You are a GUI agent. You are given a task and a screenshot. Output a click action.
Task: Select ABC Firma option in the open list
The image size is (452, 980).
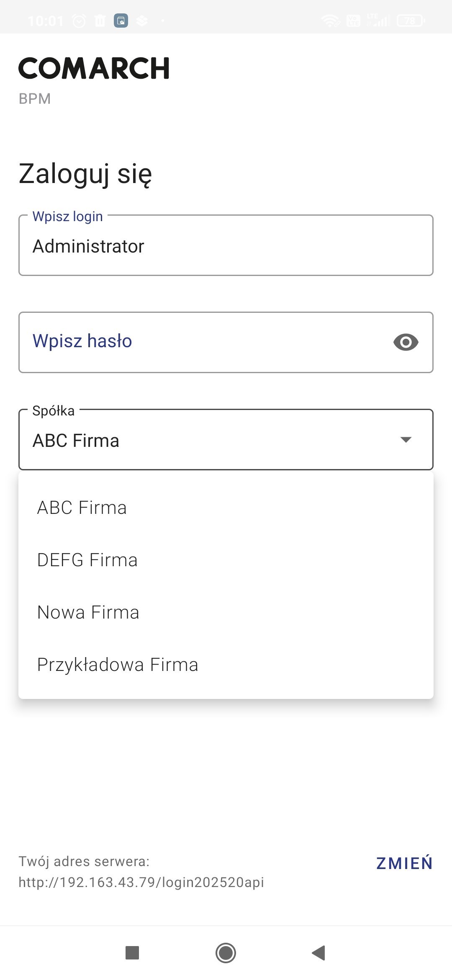pyautogui.click(x=82, y=508)
